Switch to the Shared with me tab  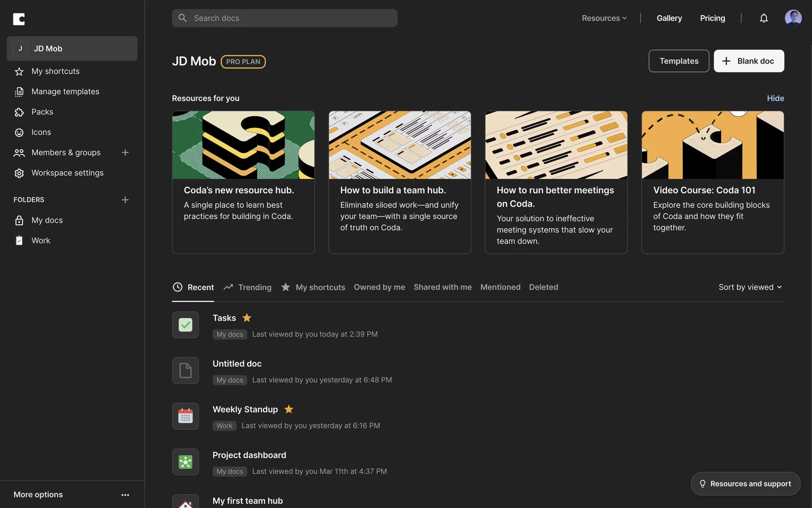[442, 287]
